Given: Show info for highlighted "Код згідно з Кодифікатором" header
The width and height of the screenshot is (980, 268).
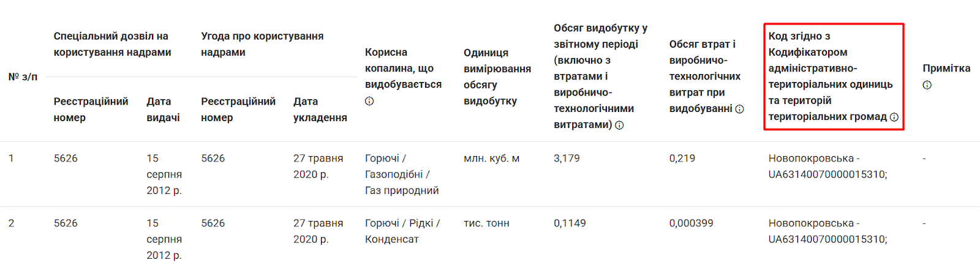Looking at the screenshot, I should pos(894,117).
